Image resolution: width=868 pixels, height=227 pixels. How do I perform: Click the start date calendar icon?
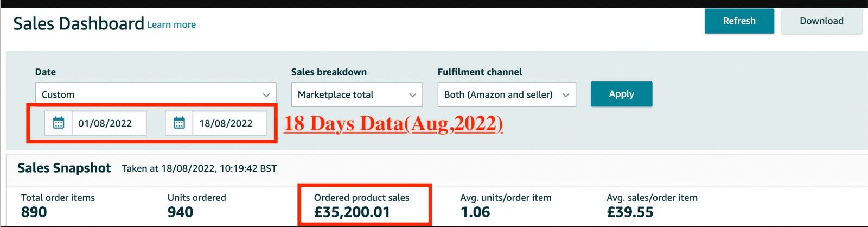(59, 123)
